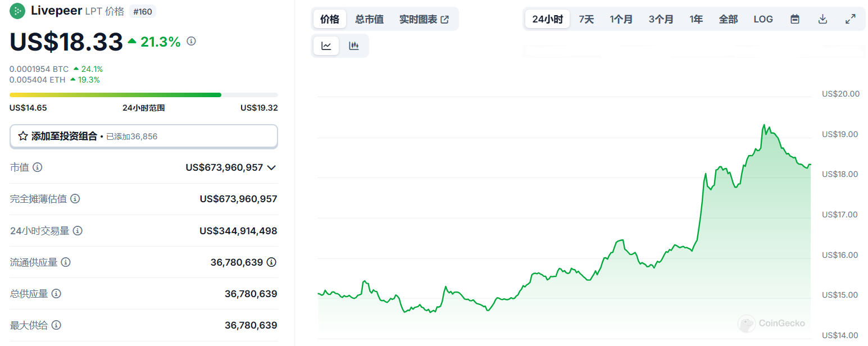Open the 实时图表 external link
868x346 pixels.
point(424,19)
